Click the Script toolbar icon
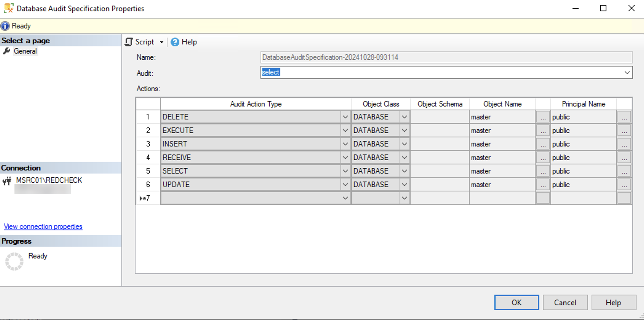The width and height of the screenshot is (644, 320). [129, 42]
